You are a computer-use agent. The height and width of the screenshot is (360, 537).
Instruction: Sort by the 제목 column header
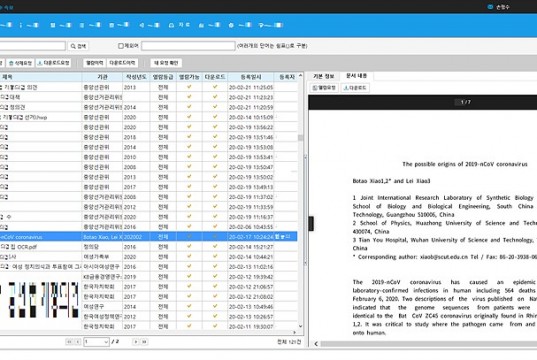[40, 77]
